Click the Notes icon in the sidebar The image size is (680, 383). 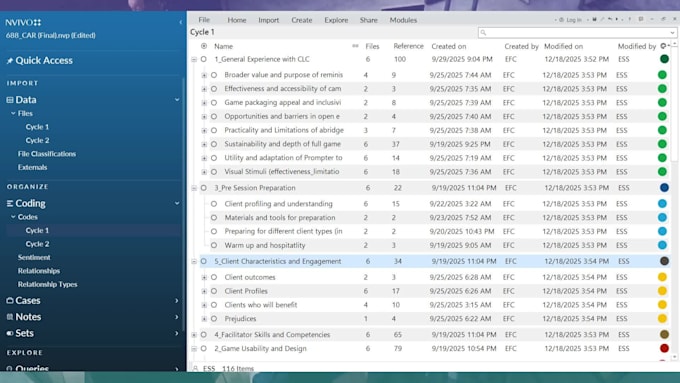10,317
